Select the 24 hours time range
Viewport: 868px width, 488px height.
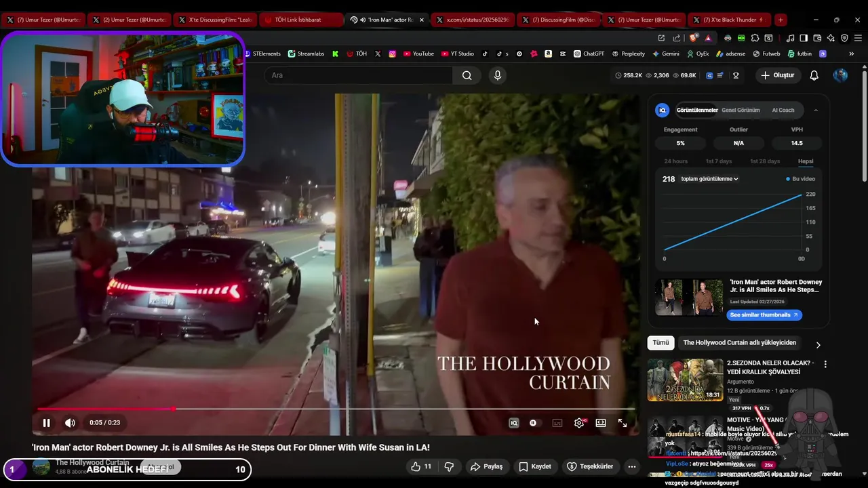pyautogui.click(x=675, y=161)
